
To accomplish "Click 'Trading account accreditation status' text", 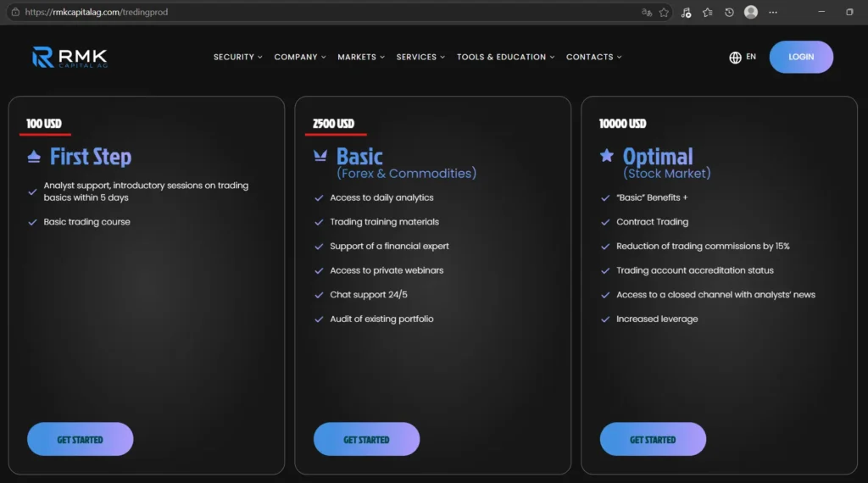I will pos(695,270).
